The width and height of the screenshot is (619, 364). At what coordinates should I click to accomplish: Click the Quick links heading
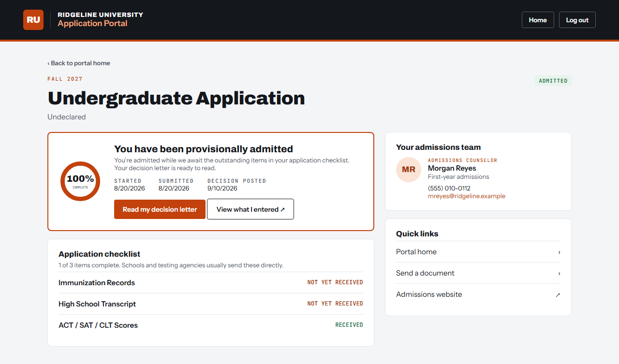417,234
